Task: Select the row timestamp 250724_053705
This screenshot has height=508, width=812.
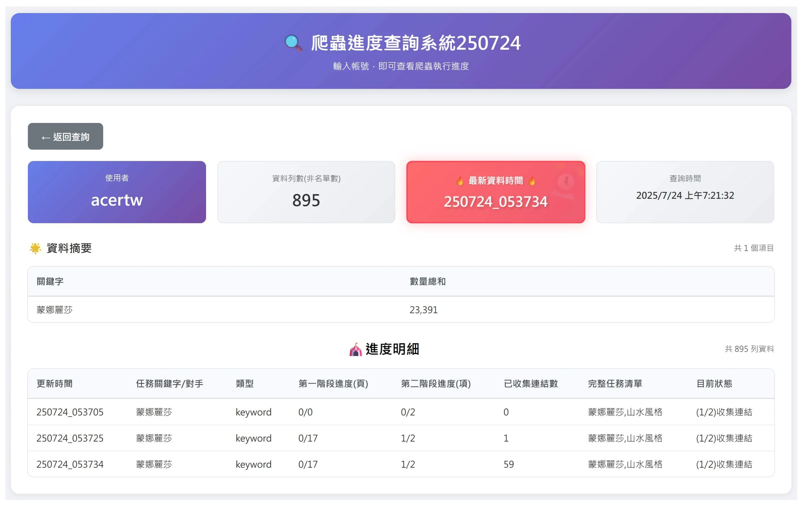Action: [x=70, y=412]
